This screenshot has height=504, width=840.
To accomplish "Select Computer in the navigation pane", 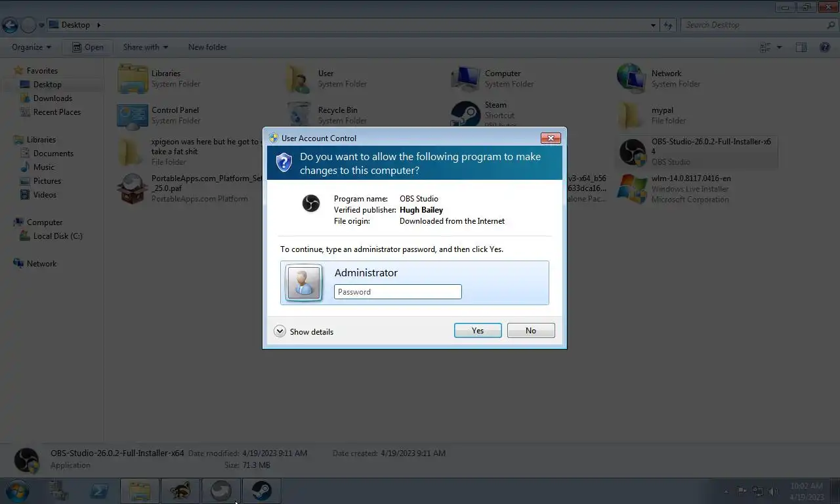I will tap(45, 222).
